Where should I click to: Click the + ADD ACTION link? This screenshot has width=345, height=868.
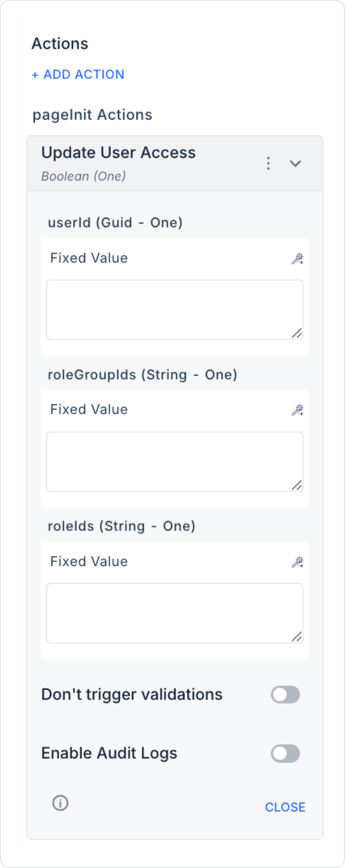coord(78,75)
